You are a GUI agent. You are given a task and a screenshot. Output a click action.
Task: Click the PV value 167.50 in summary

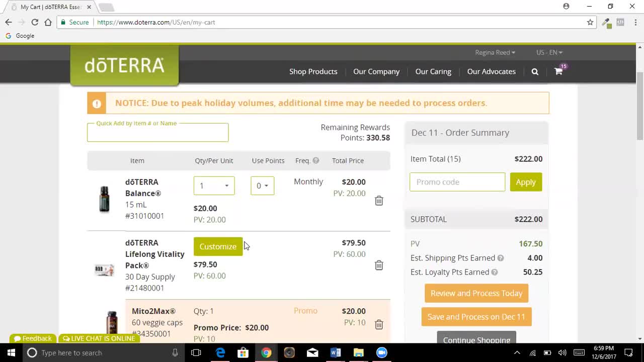pyautogui.click(x=530, y=244)
